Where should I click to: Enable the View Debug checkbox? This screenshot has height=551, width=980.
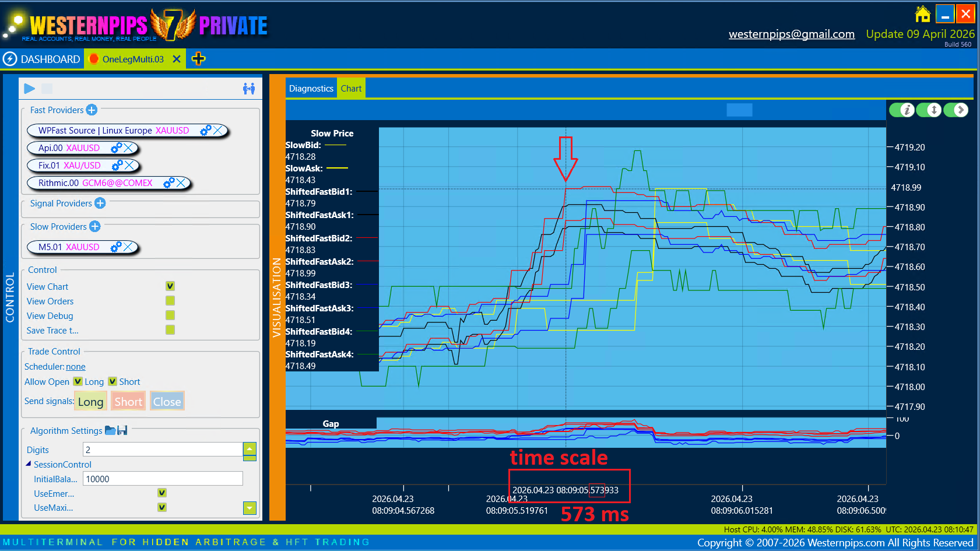pos(170,315)
